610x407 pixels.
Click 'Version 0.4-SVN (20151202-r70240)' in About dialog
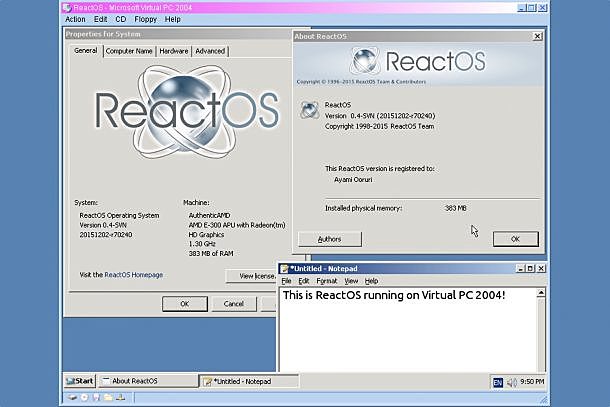point(380,116)
